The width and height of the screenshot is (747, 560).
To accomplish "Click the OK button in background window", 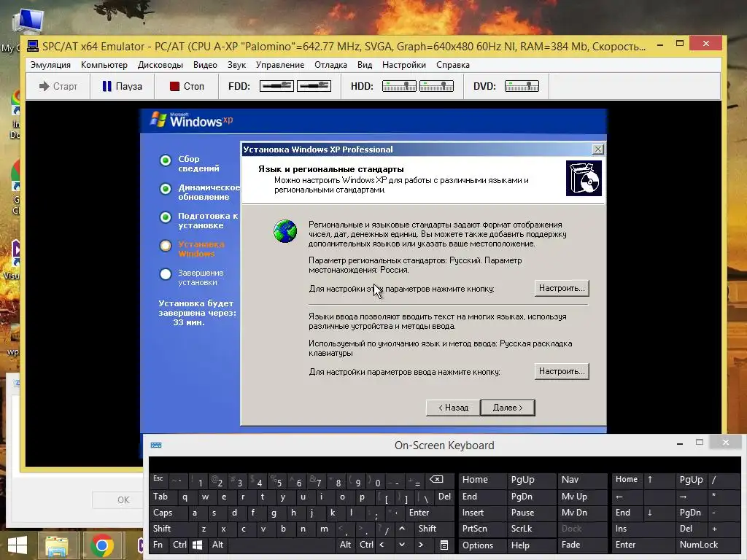I will (123, 500).
